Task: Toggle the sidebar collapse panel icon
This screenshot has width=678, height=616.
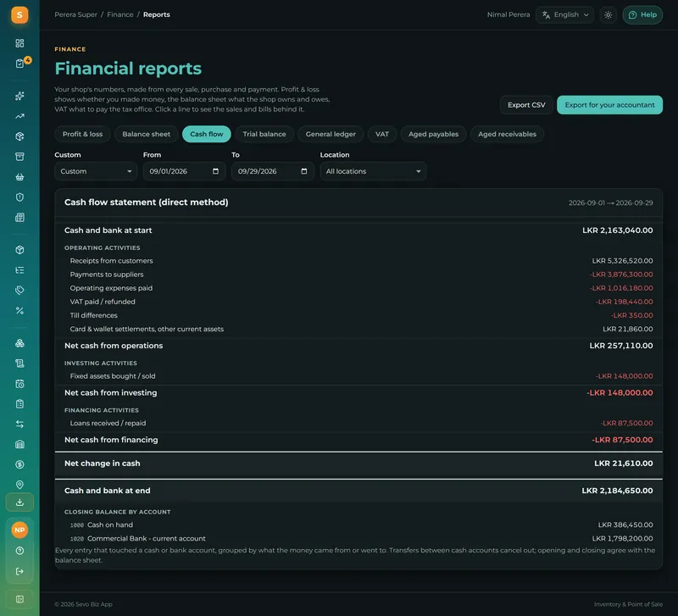Action: 19,599
